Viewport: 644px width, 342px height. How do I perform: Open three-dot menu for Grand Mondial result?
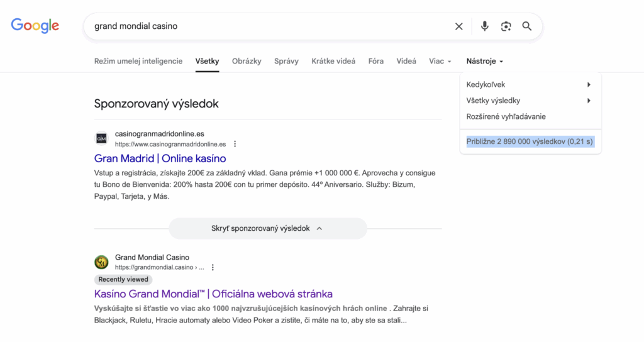pos(213,267)
